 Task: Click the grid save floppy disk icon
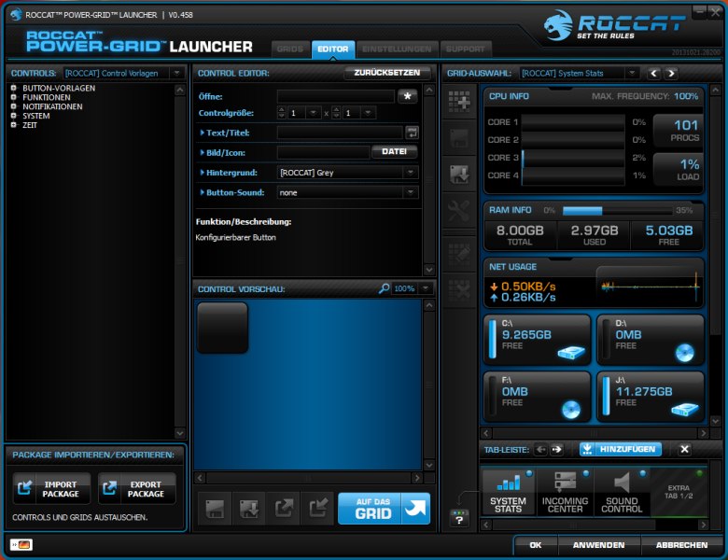point(459,138)
